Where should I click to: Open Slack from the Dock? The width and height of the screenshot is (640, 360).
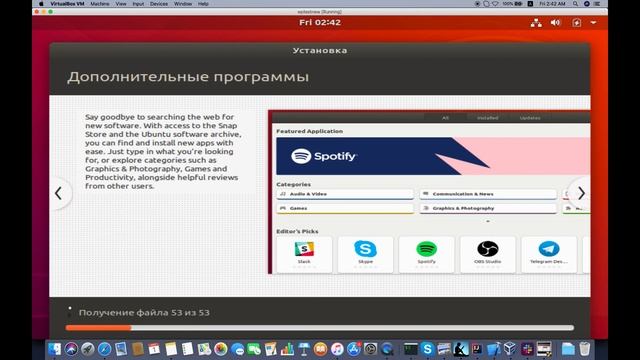(527, 349)
